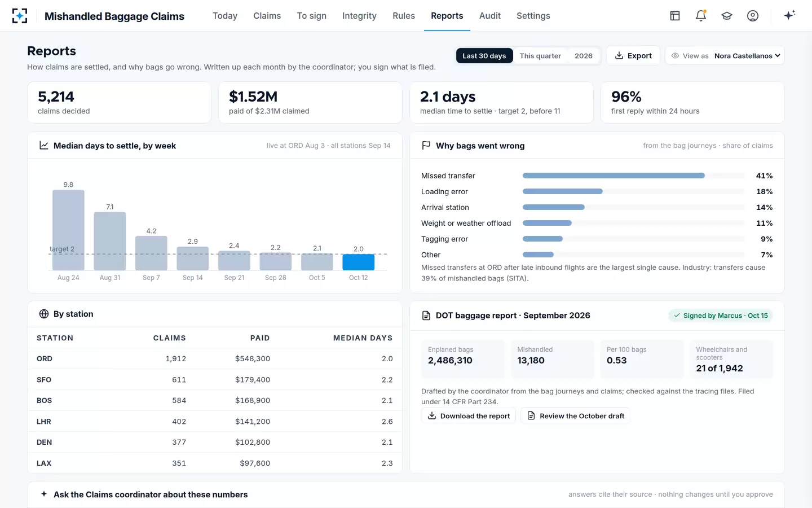Go to the Audit tab
Screen dimensions: 812x508
[x=490, y=16]
